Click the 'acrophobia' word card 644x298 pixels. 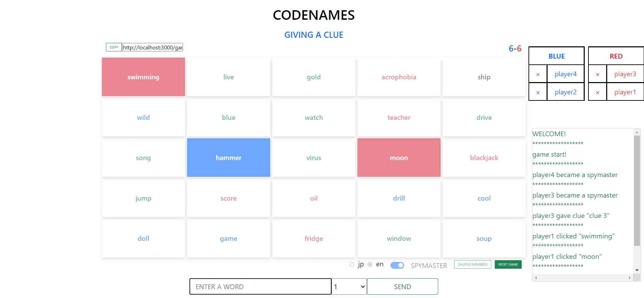(399, 77)
